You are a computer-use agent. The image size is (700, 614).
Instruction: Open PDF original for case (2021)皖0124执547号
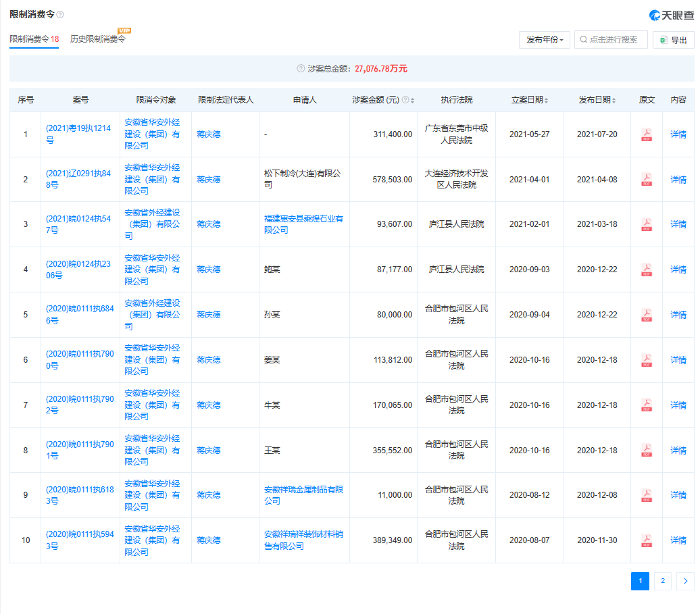tap(646, 224)
